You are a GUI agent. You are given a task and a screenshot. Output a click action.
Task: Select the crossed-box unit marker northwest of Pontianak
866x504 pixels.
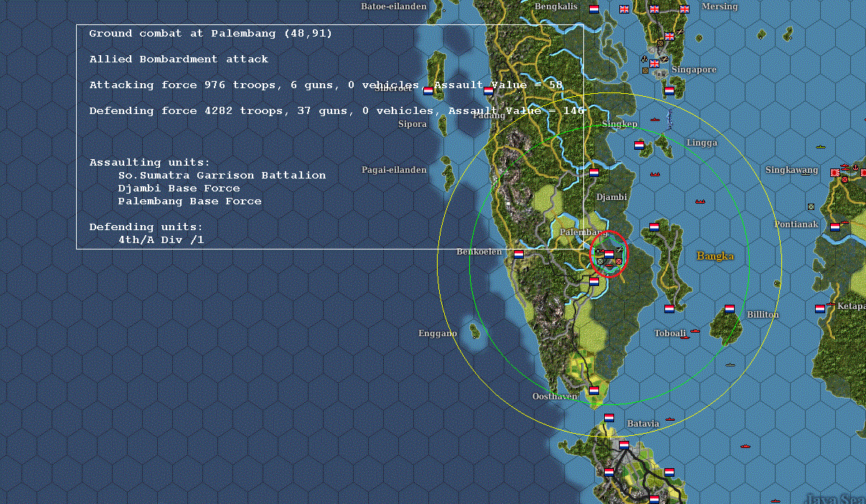(x=811, y=206)
